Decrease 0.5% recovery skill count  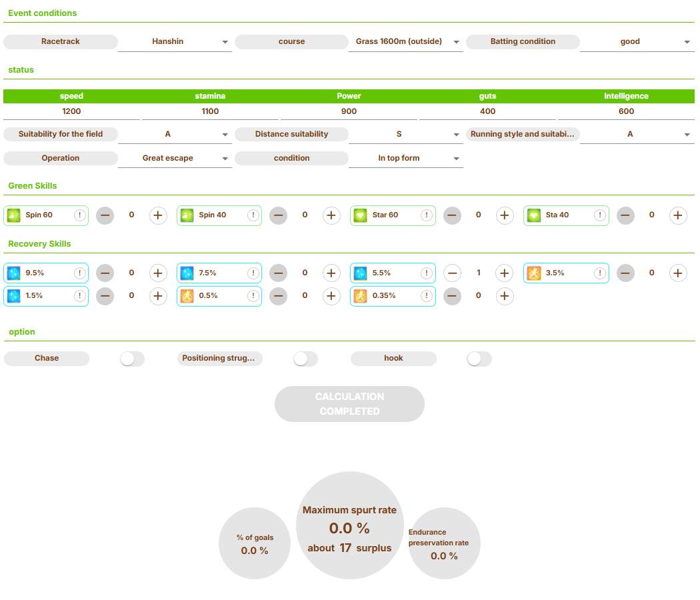[x=278, y=295]
